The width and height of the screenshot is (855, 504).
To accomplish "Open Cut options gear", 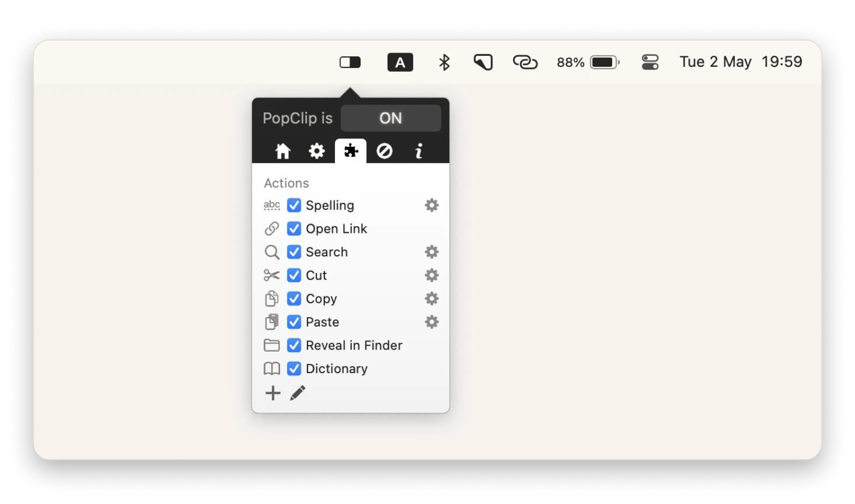I will [x=432, y=275].
